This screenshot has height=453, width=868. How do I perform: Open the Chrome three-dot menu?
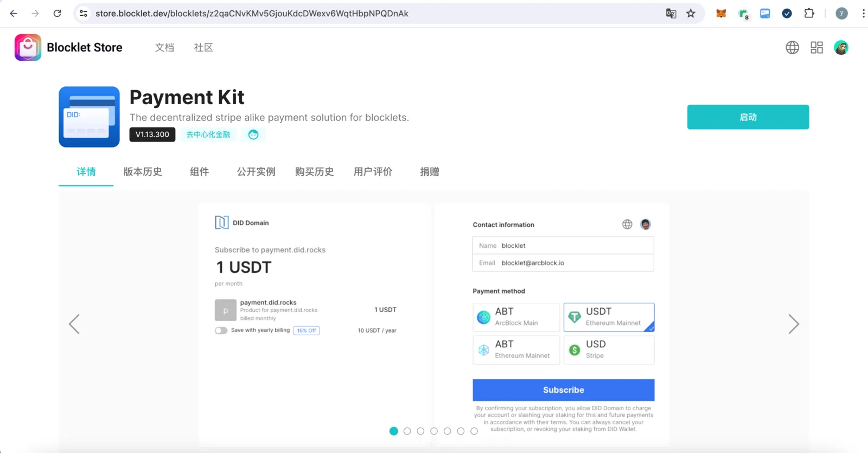click(x=863, y=14)
